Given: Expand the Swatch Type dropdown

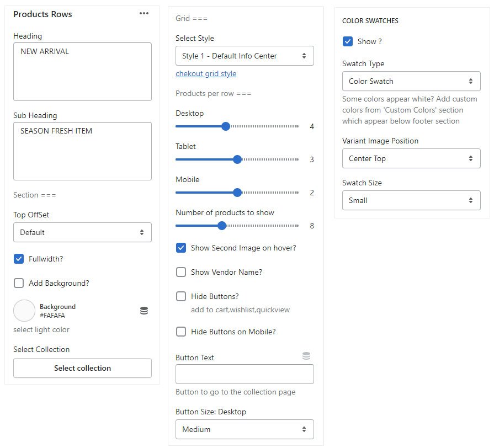Looking at the screenshot, I should pos(411,81).
